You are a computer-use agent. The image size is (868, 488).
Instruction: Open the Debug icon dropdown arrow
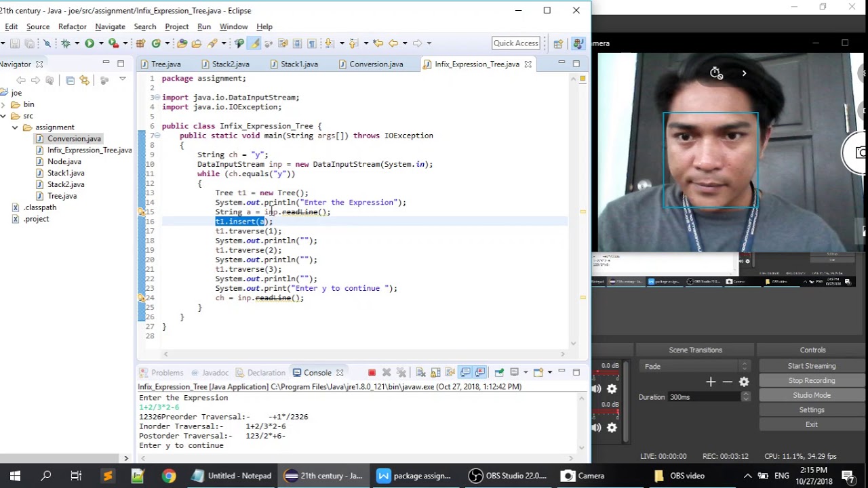77,43
